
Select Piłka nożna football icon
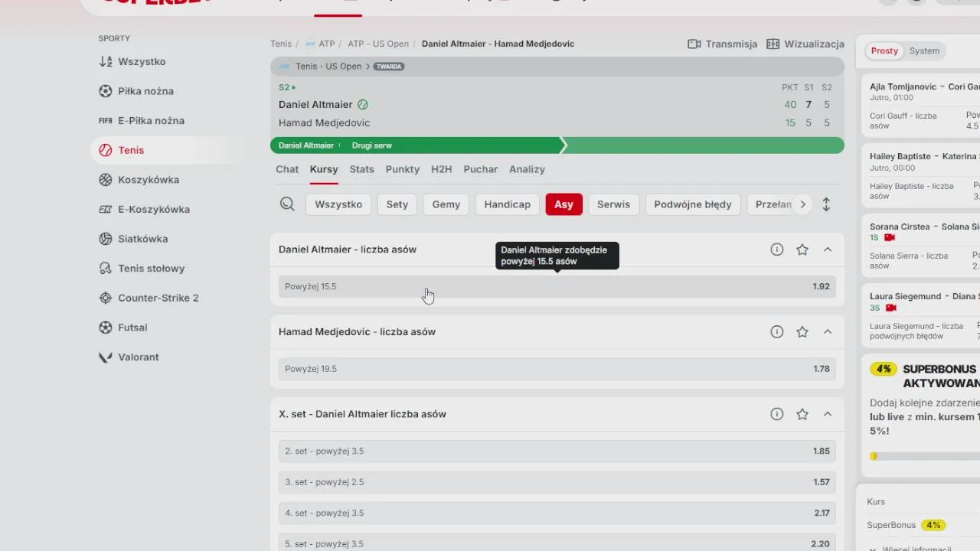click(106, 91)
